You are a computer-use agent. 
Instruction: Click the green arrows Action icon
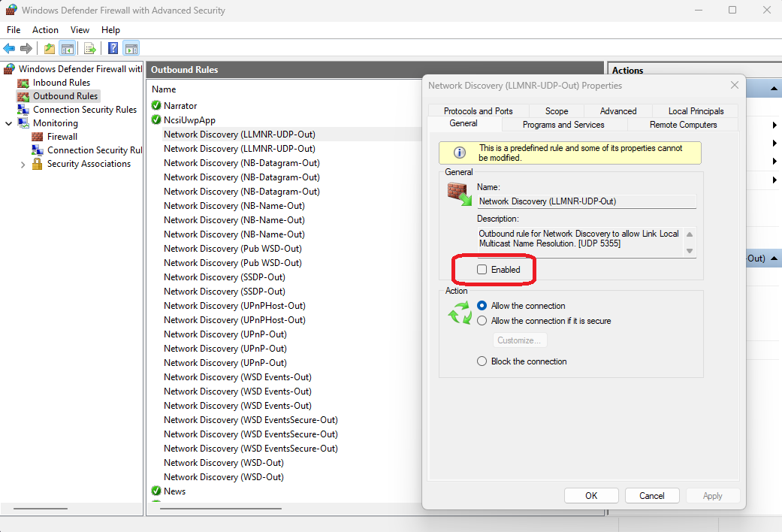click(x=460, y=313)
